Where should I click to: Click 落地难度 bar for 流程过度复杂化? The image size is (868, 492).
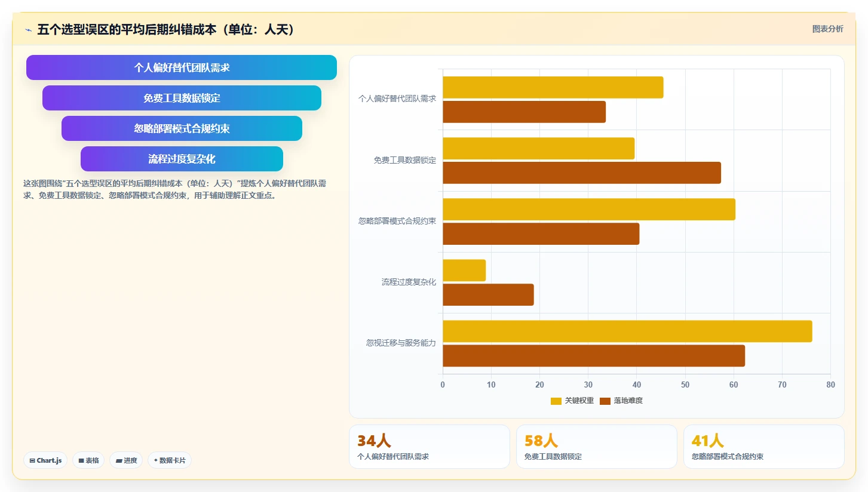(488, 294)
